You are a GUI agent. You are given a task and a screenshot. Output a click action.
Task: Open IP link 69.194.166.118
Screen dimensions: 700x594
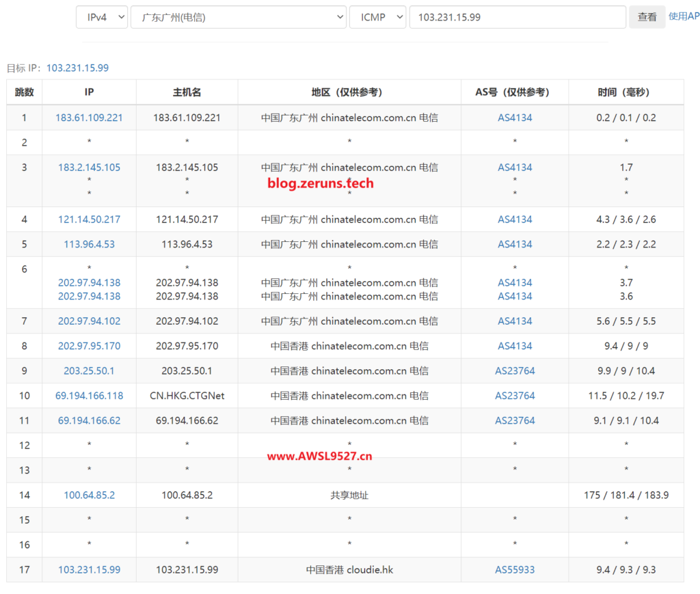(x=90, y=396)
